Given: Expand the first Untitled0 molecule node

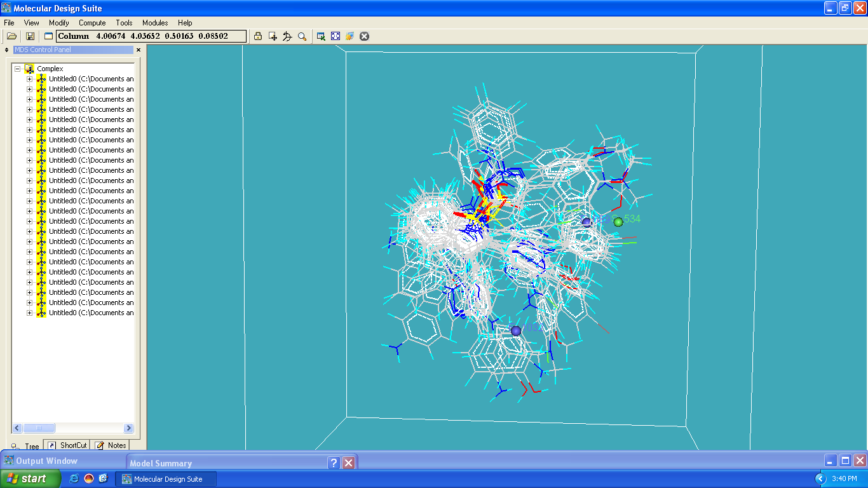Looking at the screenshot, I should tap(29, 79).
